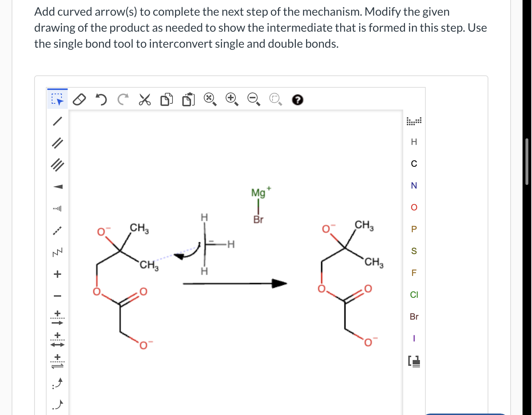Reset zoom to fit drawing

(209, 99)
